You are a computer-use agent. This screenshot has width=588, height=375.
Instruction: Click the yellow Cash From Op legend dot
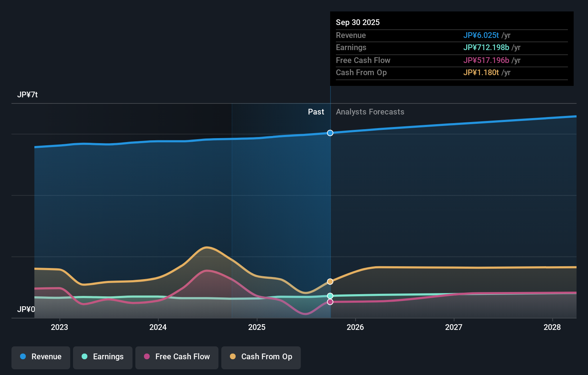(233, 357)
